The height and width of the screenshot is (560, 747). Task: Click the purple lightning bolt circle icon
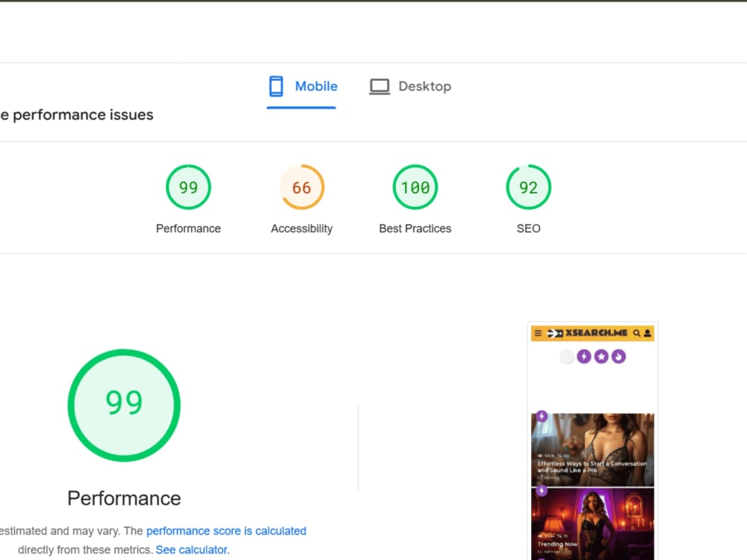[x=584, y=356]
